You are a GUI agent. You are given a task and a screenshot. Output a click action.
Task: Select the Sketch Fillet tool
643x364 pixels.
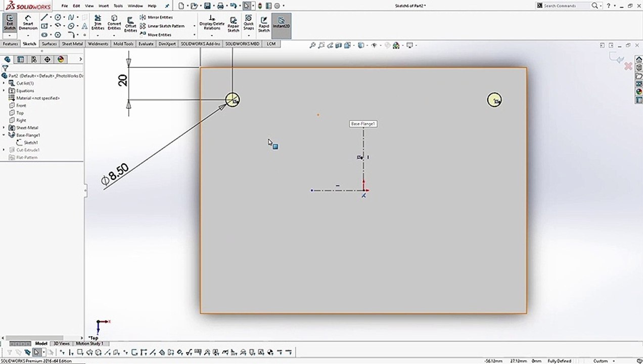click(71, 35)
